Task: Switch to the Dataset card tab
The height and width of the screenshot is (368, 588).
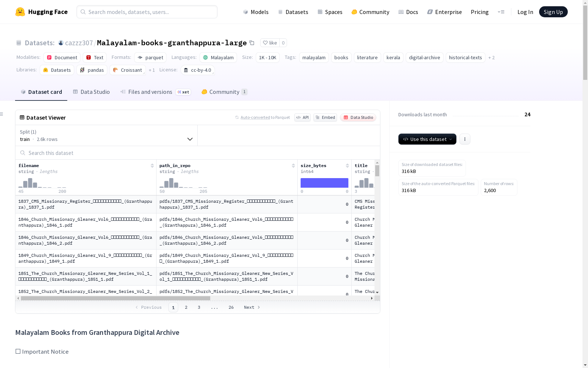Action: [x=41, y=92]
